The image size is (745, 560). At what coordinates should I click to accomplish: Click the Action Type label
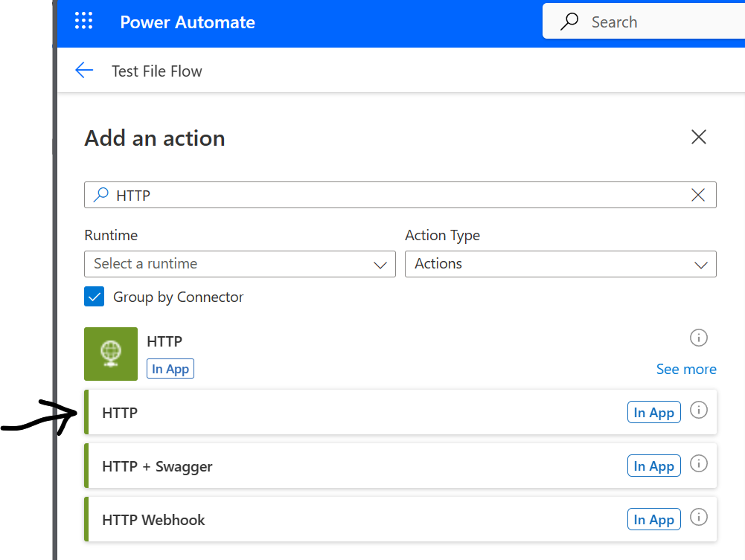tap(442, 236)
